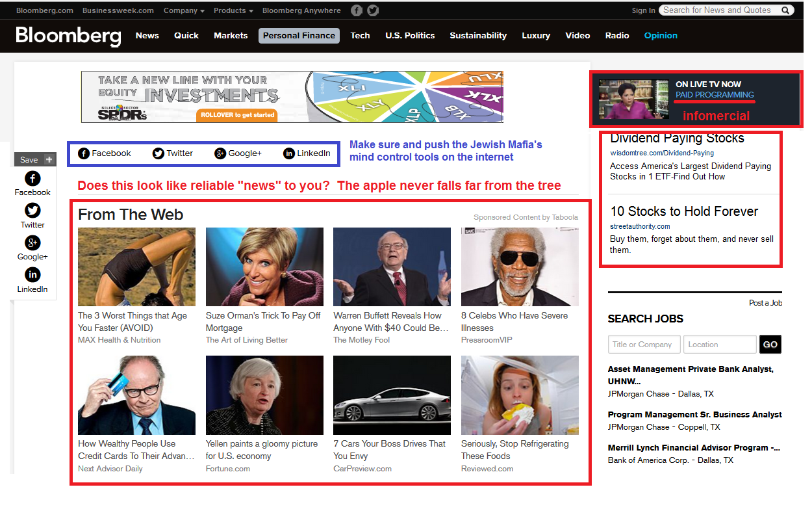Open the 3 Worst Things that Age You thumbnail
This screenshot has height=511, width=812.
tap(136, 267)
